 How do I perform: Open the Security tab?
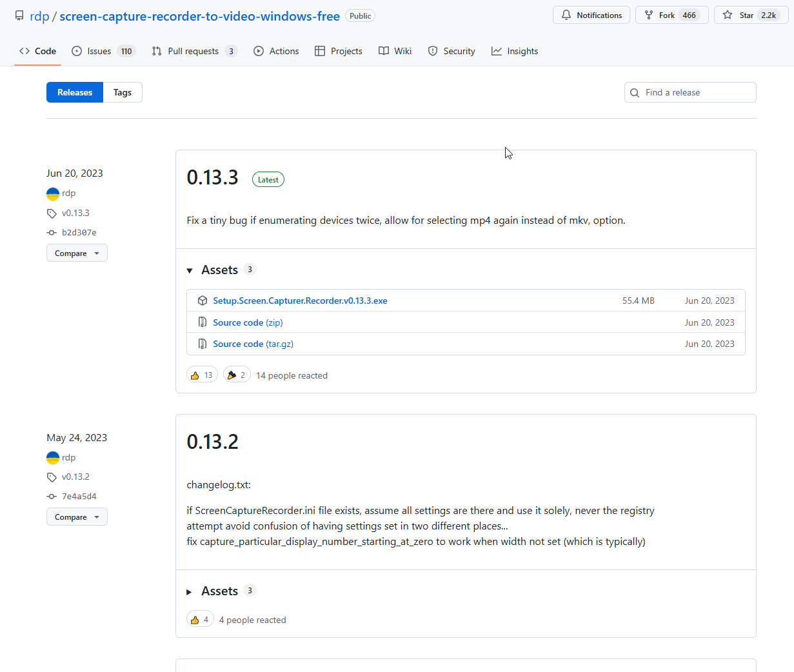click(452, 51)
